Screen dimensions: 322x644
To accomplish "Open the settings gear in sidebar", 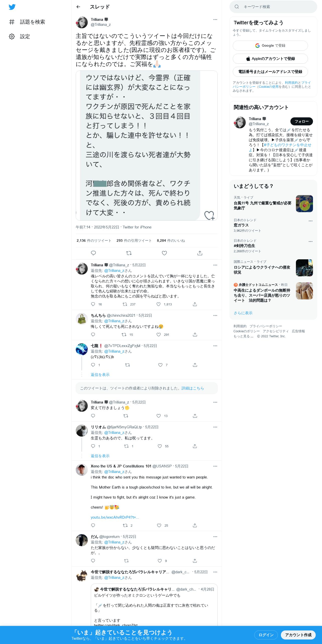I will point(12,36).
